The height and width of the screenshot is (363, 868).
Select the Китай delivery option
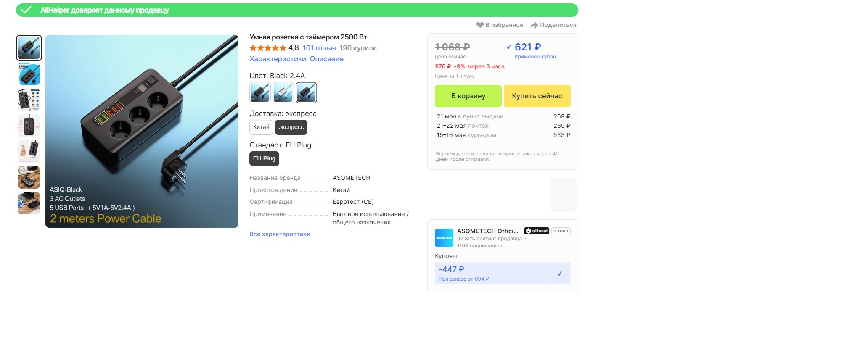pos(261,127)
